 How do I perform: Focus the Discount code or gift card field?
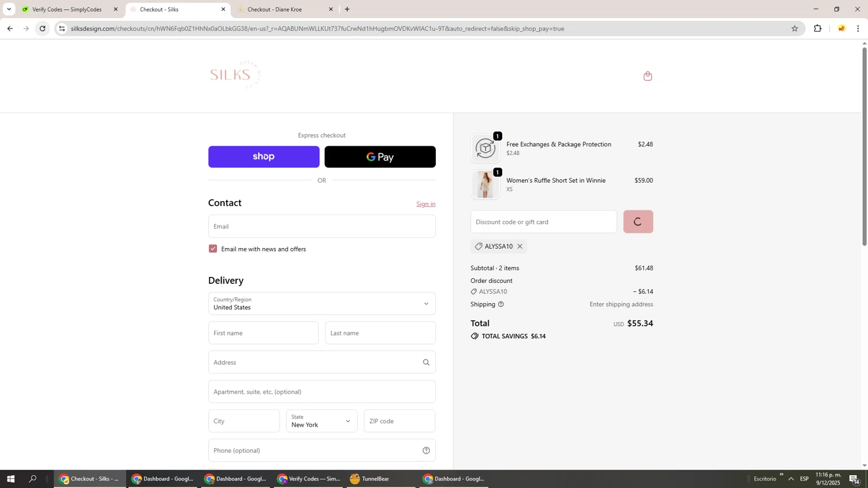(544, 221)
